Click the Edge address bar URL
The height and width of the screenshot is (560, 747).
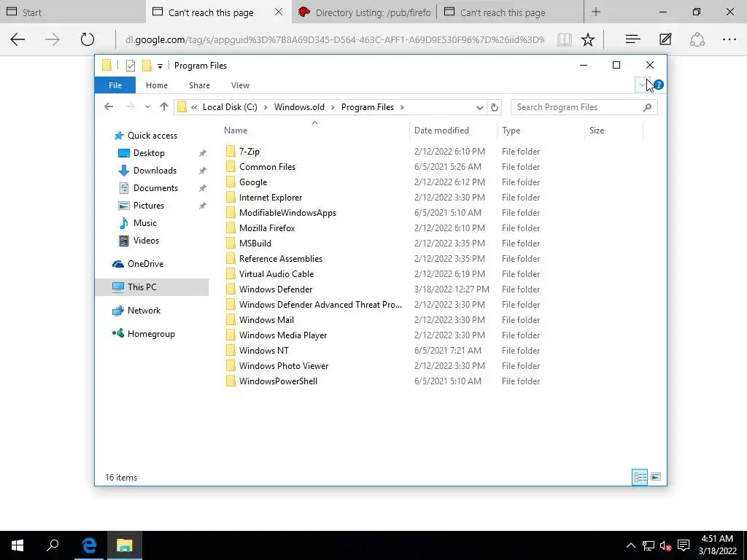[x=334, y=39]
